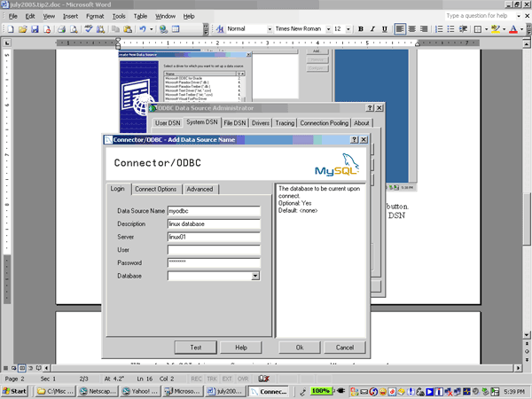Align the paragraph to the right
The width and height of the screenshot is (532, 399).
click(424, 29)
